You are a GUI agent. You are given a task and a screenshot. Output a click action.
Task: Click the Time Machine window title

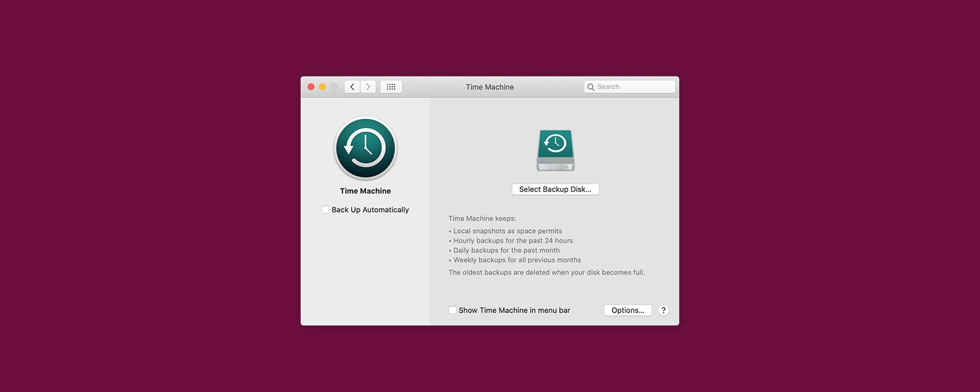(489, 87)
